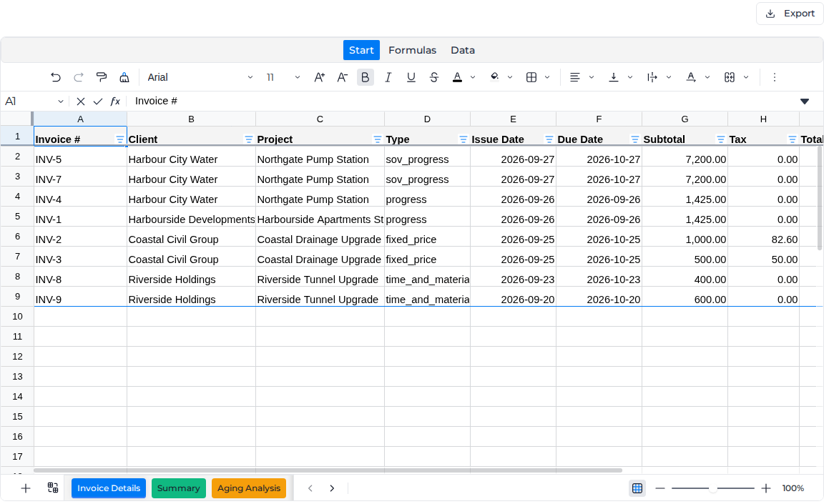Click the formula bar input showing Invoice #

(x=463, y=102)
